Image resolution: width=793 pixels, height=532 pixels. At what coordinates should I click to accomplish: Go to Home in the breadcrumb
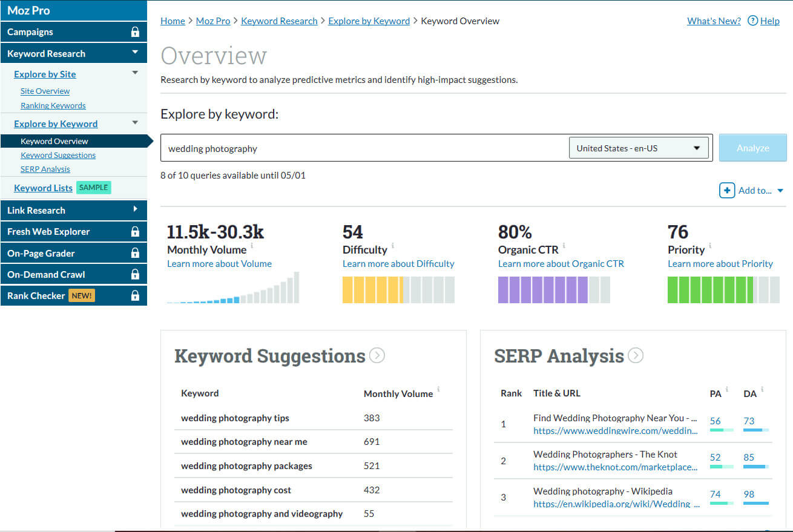(173, 21)
